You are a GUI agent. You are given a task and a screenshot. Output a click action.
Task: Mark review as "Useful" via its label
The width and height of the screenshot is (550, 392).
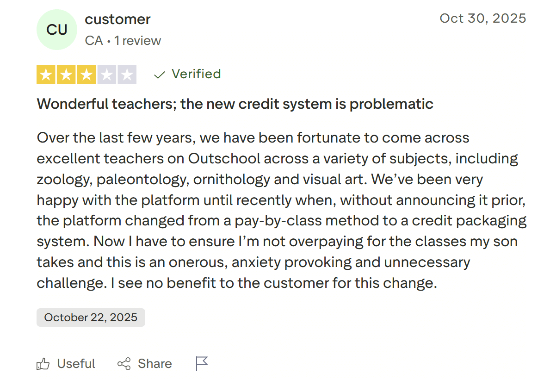tap(76, 364)
